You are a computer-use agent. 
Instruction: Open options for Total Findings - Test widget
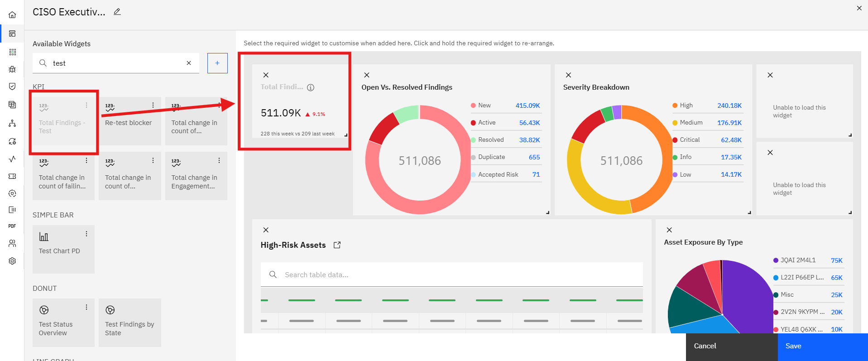(86, 105)
